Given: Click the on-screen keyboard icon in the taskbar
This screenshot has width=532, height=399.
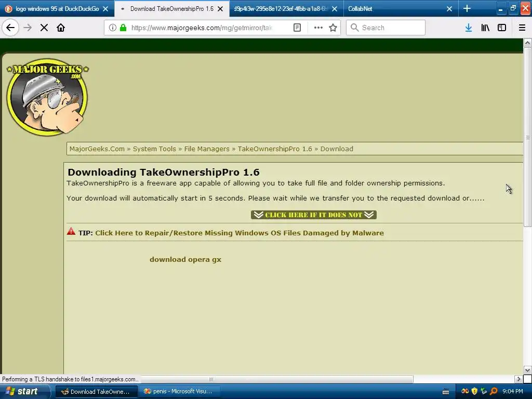Looking at the screenshot, I should coord(446,392).
